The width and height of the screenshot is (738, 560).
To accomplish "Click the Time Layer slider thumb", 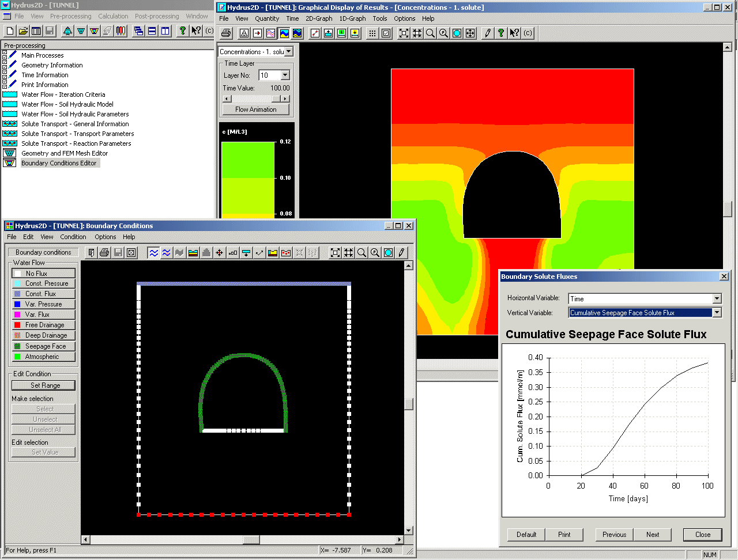I will click(x=276, y=99).
